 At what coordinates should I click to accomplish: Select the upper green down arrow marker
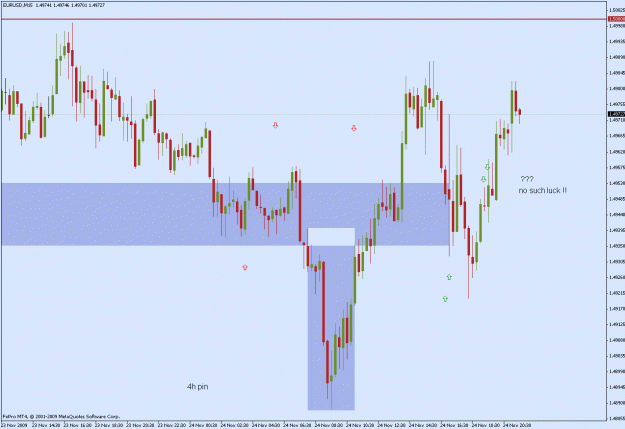pyautogui.click(x=487, y=167)
